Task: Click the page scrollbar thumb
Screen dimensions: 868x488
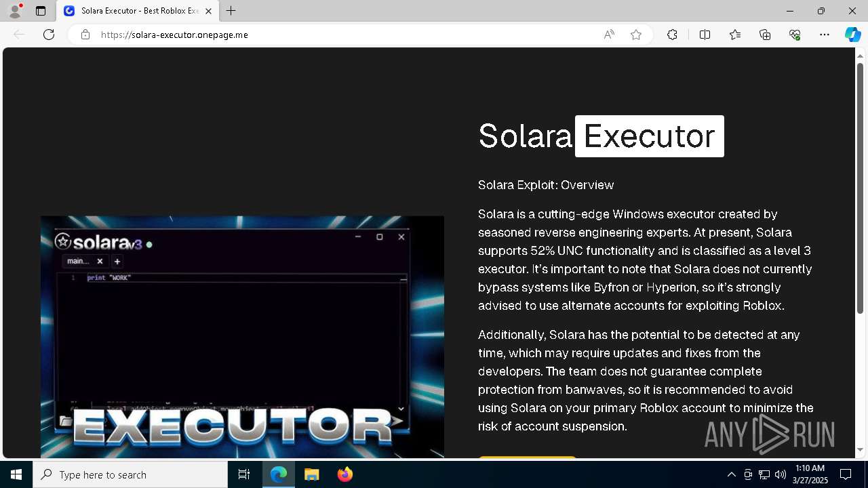Action: coord(860,188)
